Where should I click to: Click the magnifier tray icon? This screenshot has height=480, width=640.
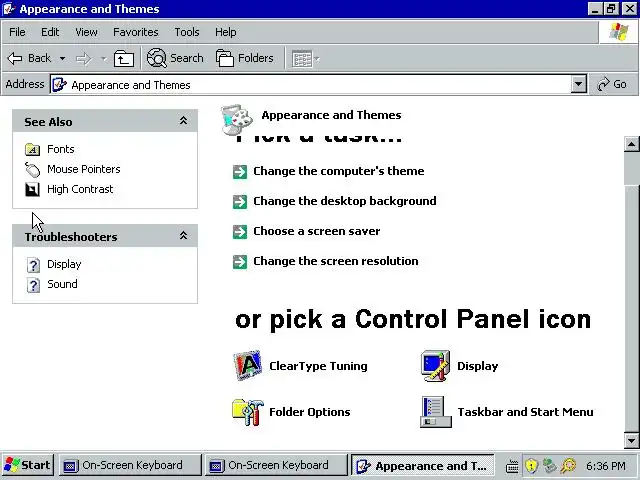(568, 465)
